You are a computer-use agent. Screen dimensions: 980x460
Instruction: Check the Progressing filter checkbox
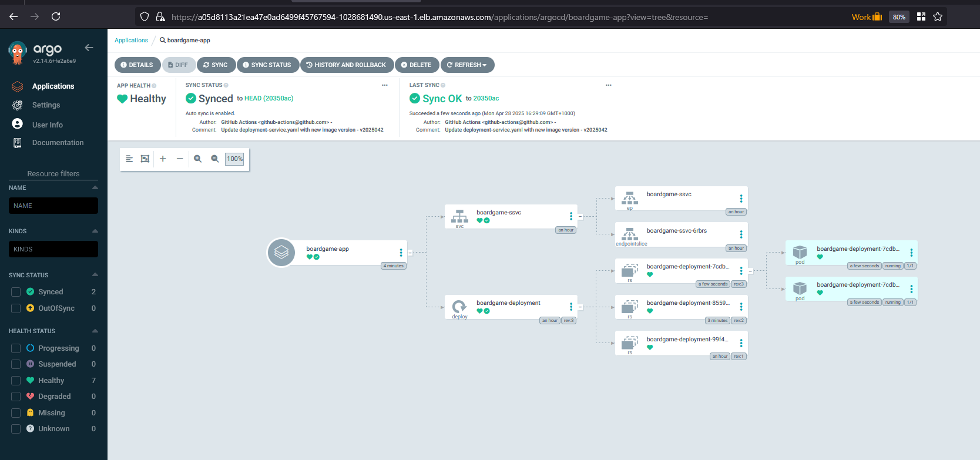16,348
